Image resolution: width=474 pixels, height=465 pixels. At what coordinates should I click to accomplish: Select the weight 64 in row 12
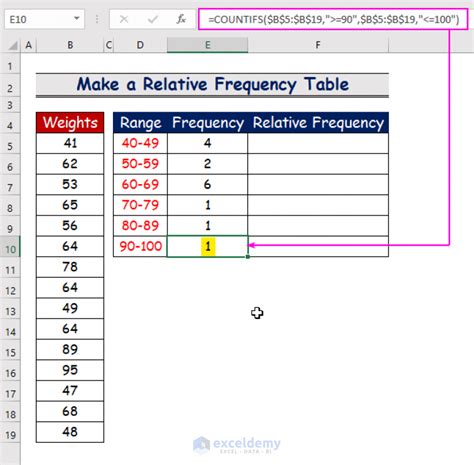tap(70, 288)
